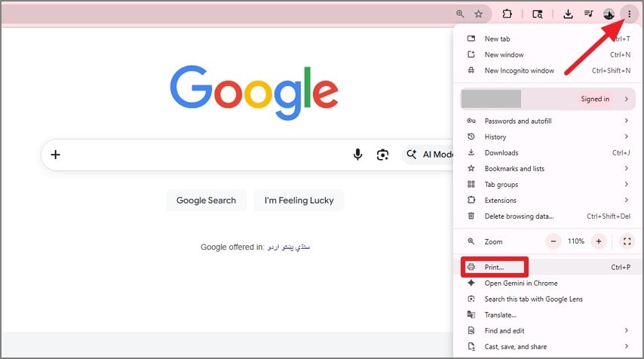Screen dimensions: 644x359
Task: Open Downloads from the menu
Action: click(548, 153)
